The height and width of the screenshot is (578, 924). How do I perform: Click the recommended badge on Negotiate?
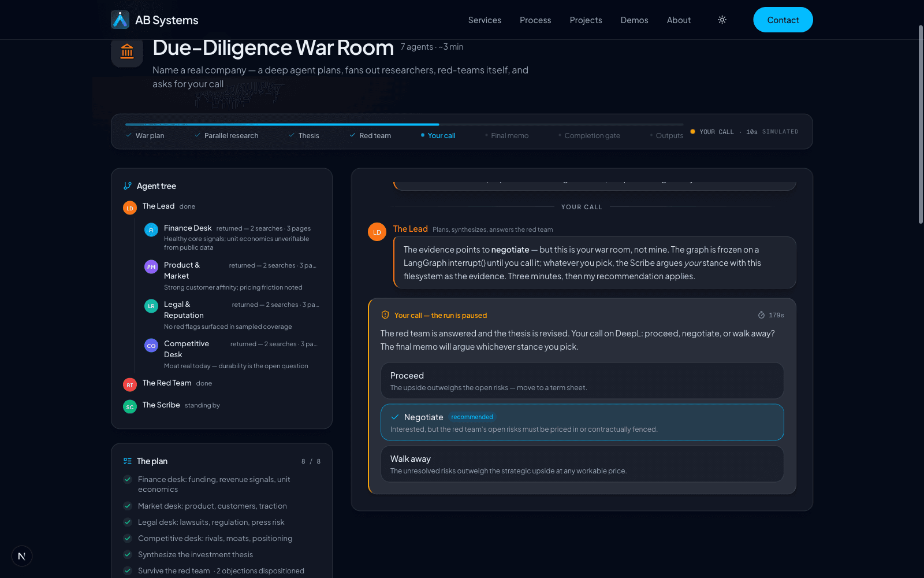tap(472, 417)
